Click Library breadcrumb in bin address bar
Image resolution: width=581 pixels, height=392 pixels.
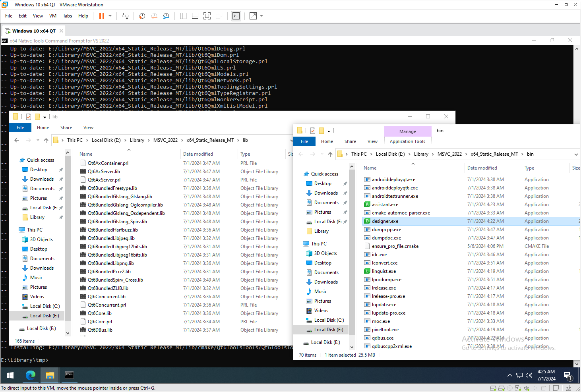[x=421, y=154]
